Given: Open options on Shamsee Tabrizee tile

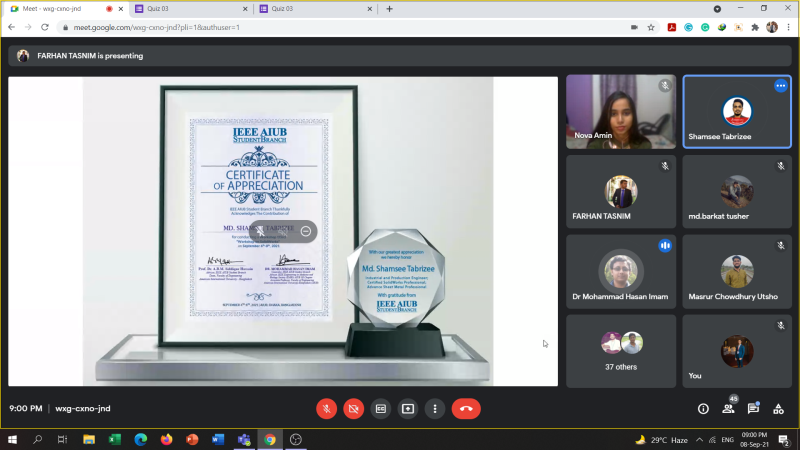Looking at the screenshot, I should point(780,86).
